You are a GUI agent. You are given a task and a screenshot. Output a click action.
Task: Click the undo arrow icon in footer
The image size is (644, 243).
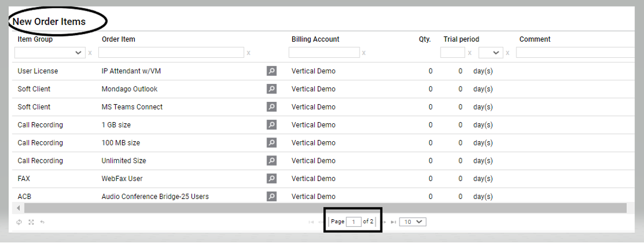point(42,222)
